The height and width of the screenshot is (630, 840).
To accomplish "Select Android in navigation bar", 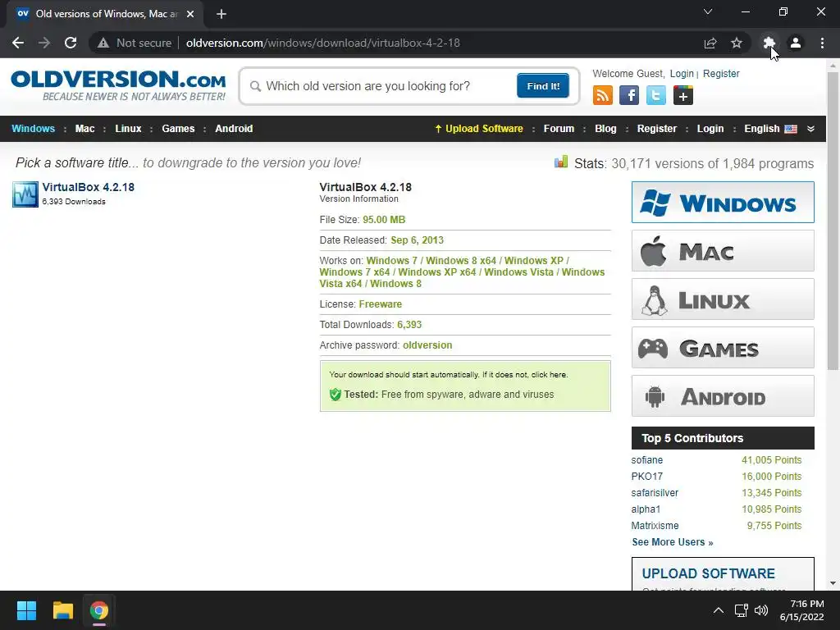I will (x=234, y=129).
